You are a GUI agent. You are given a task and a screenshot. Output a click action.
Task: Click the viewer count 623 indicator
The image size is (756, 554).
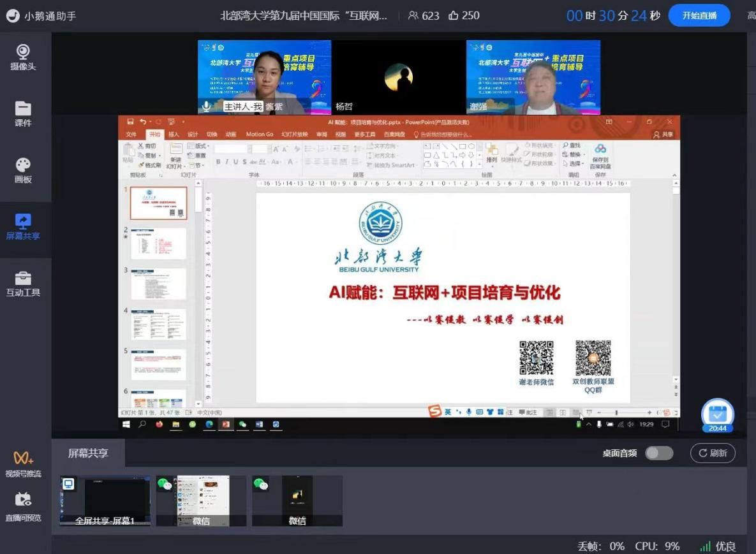point(424,16)
